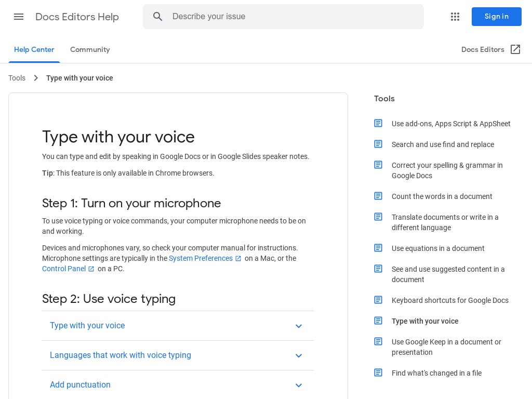Expand the Languages that work chevron

299,355
